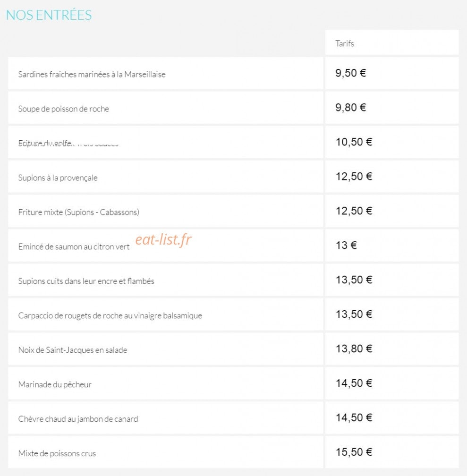Click Emincé de saumon au citron vert
The width and height of the screenshot is (467, 476).
[74, 246]
